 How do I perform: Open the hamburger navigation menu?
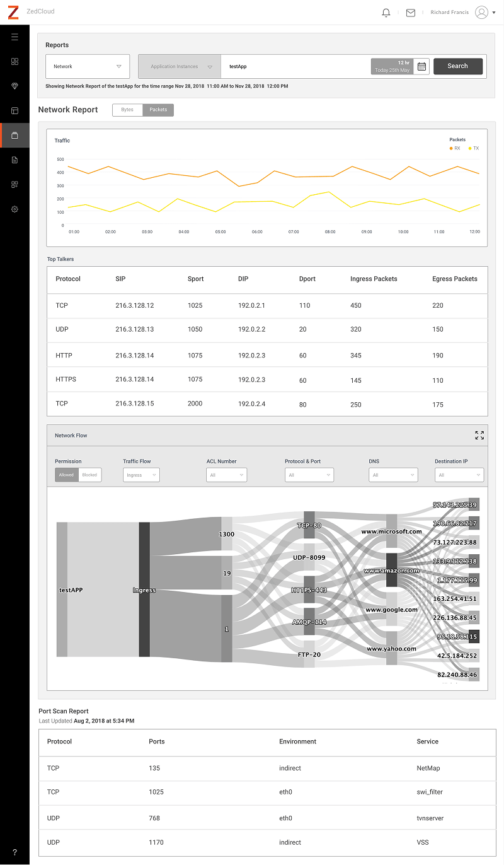[x=14, y=37]
